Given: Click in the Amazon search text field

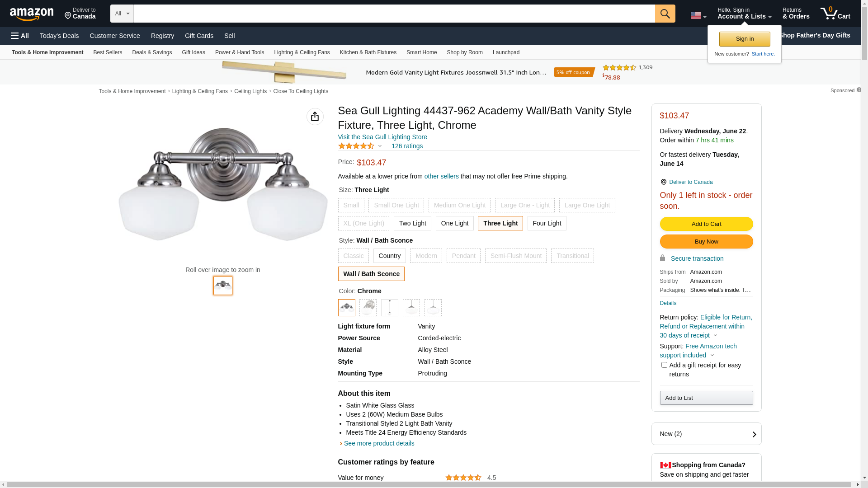Looking at the screenshot, I should click(393, 14).
